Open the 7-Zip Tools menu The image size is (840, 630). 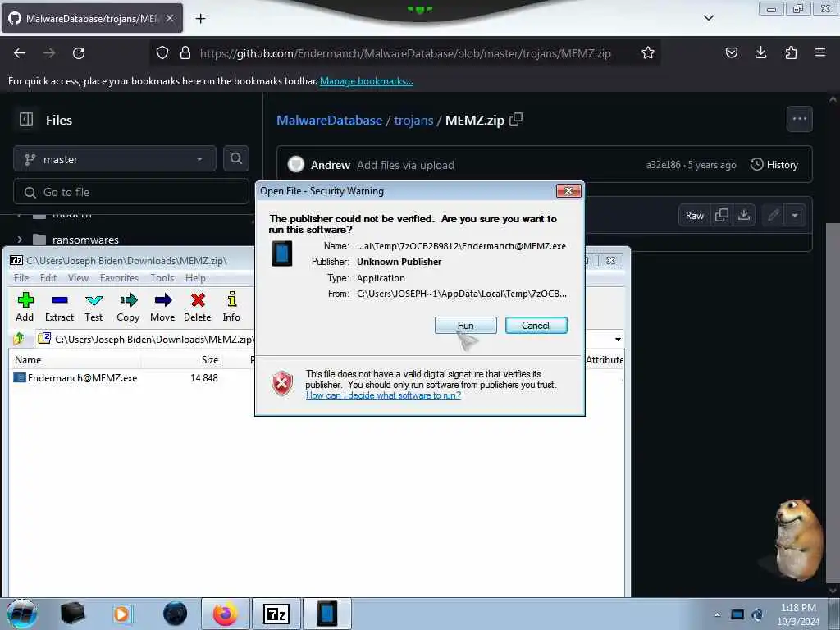162,277
